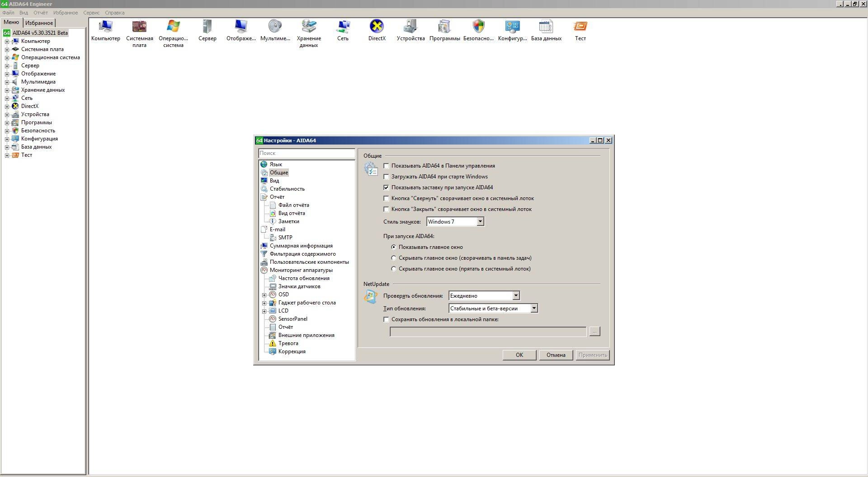The height and width of the screenshot is (477, 868).
Task: Click the local update folder path field
Action: [488, 332]
